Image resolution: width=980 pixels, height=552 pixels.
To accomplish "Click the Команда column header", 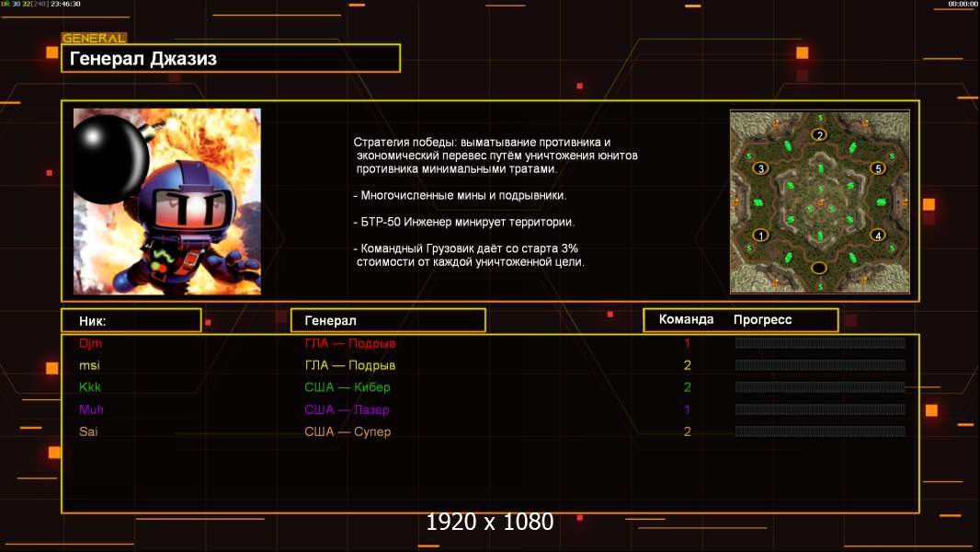I will [x=686, y=319].
